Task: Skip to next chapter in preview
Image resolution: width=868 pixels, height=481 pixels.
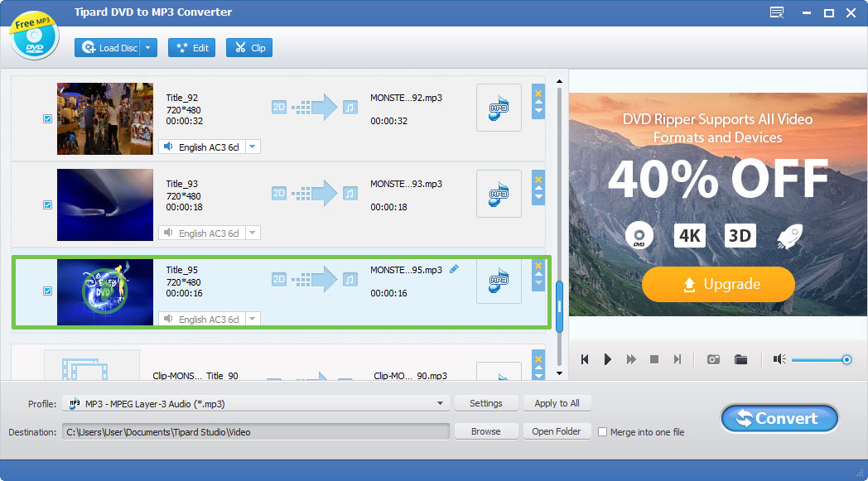Action: [677, 360]
